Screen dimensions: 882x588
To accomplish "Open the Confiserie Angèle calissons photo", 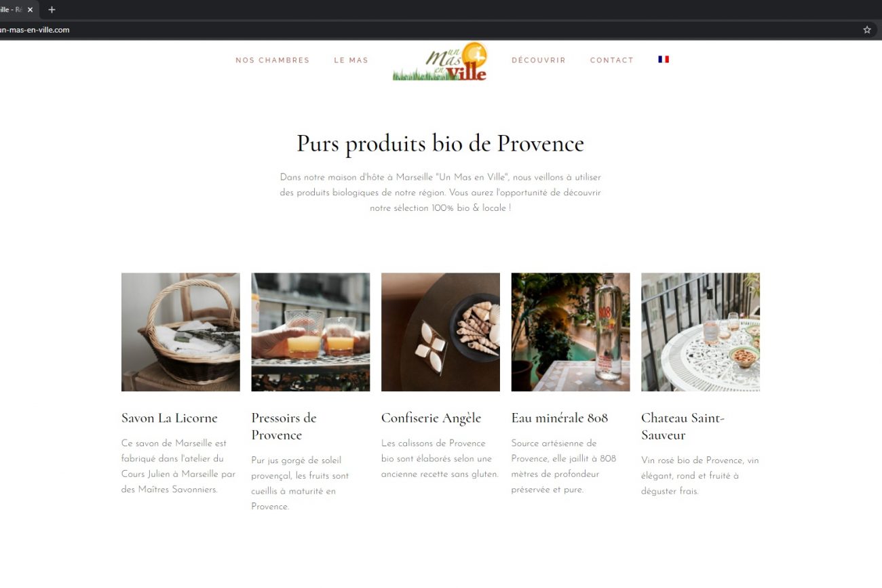I will [440, 332].
